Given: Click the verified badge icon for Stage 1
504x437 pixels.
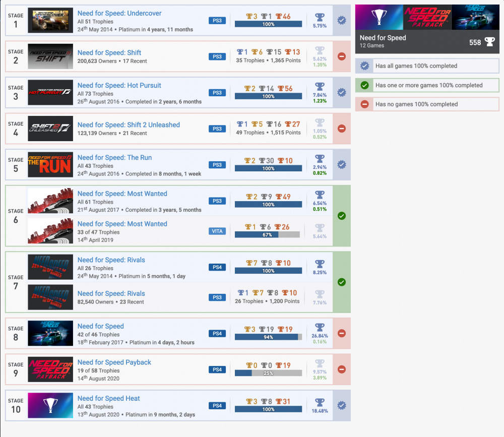Looking at the screenshot, I should tap(341, 21).
